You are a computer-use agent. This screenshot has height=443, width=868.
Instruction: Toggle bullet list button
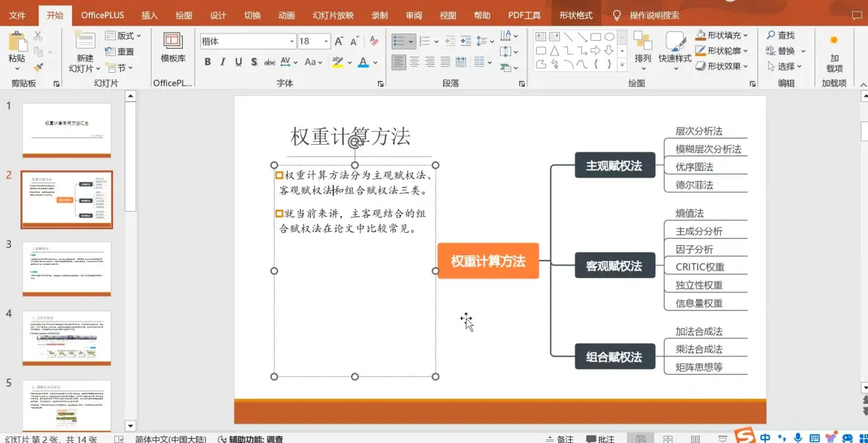click(x=399, y=41)
